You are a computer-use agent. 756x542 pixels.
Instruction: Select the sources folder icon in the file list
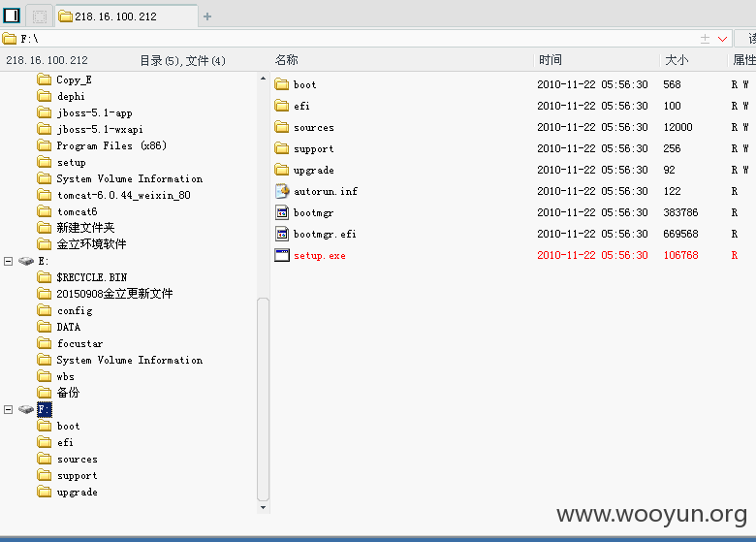tap(282, 127)
